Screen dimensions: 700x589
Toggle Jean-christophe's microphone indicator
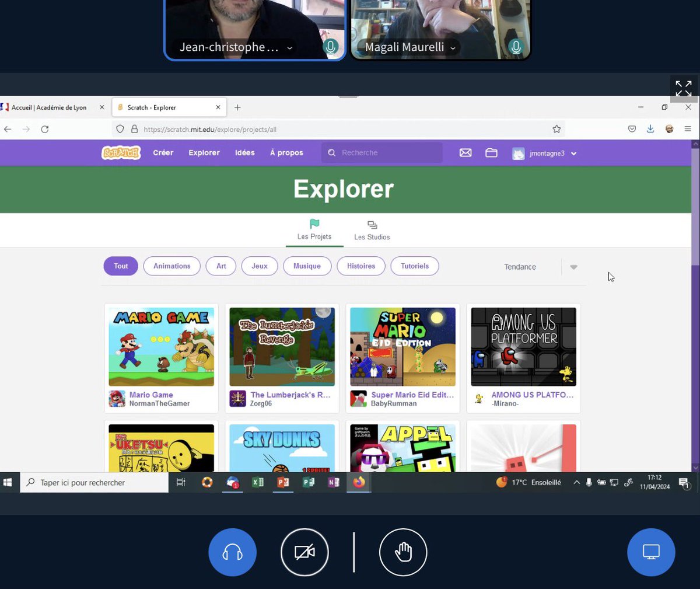[x=331, y=47]
